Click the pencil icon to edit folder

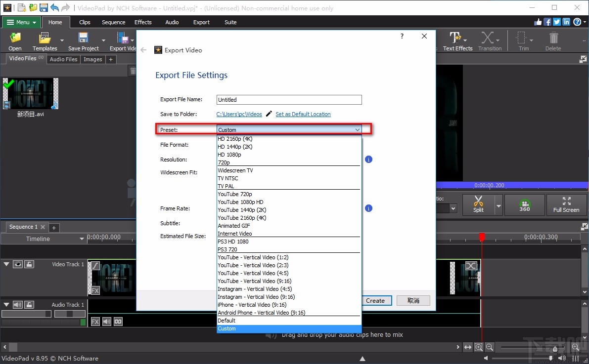click(269, 114)
